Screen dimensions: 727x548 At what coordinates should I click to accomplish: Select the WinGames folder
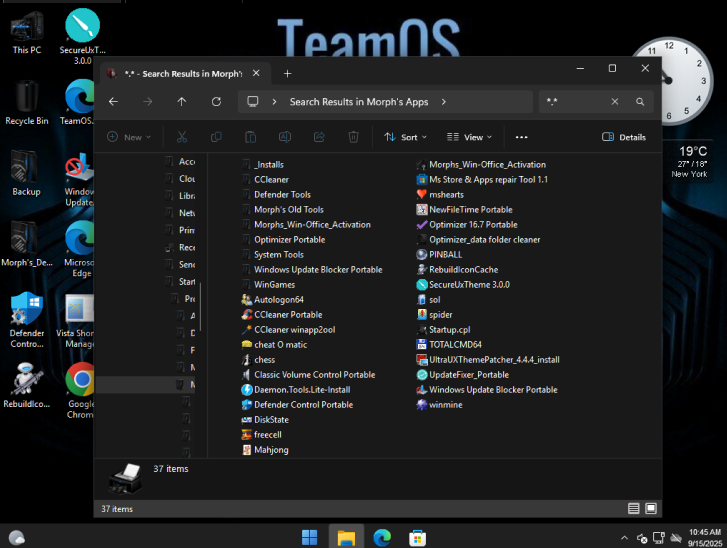[268, 285]
